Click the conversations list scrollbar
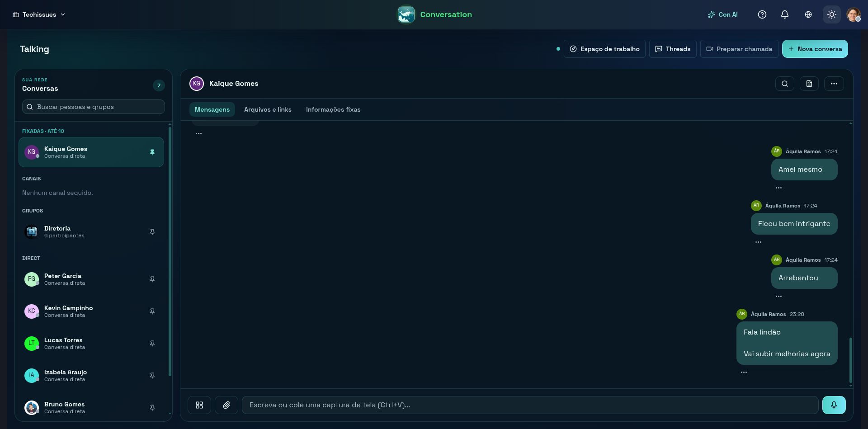The height and width of the screenshot is (429, 868). (x=170, y=251)
